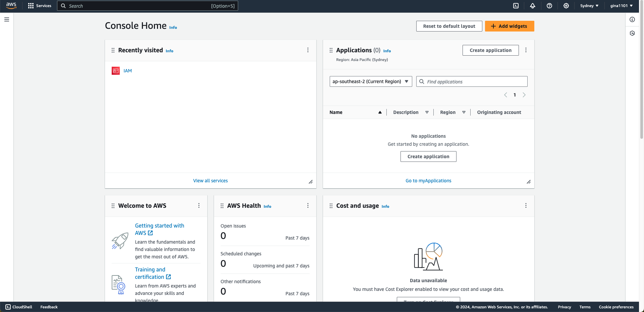Click the Open issues count
This screenshot has height=312, width=644.
(x=223, y=236)
